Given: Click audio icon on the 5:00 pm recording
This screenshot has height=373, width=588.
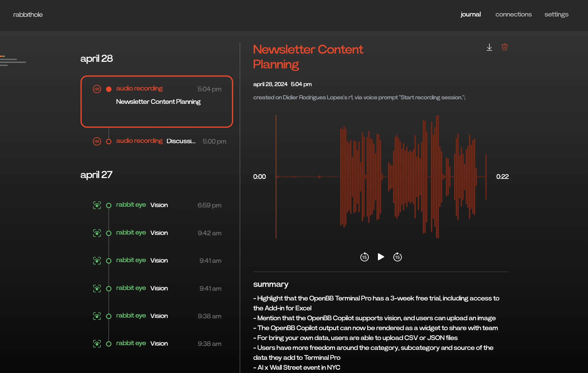Looking at the screenshot, I should pos(97,141).
